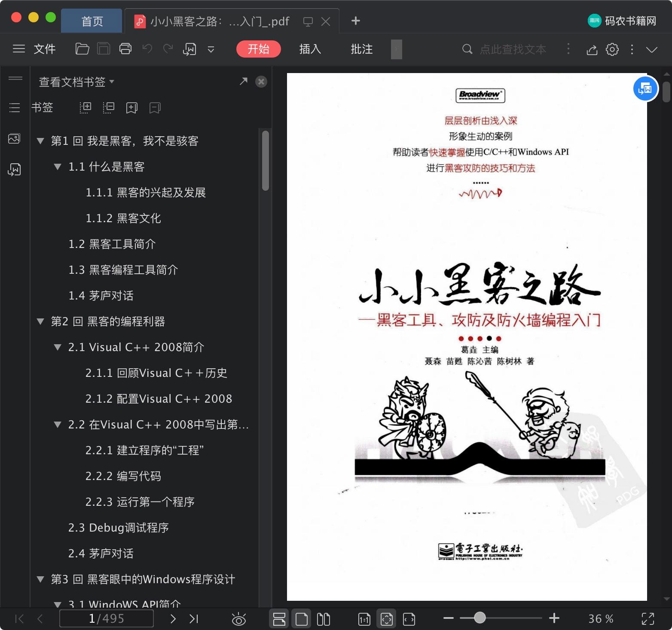
Task: Click the presentation screen icon on document tab
Action: pyautogui.click(x=308, y=21)
